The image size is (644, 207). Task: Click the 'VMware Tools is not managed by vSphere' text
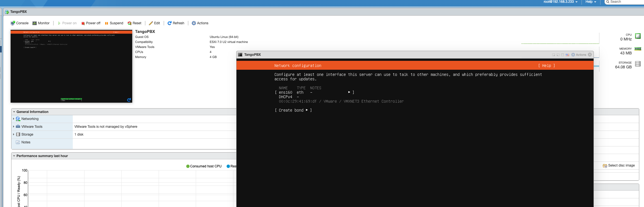point(106,127)
